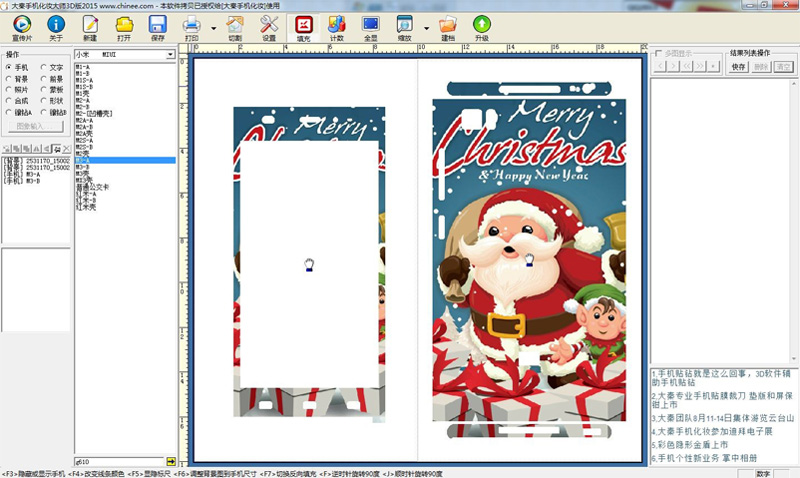Image resolution: width=800 pixels, height=478 pixels.
Task: Open the 关于 about info icon
Action: click(56, 28)
